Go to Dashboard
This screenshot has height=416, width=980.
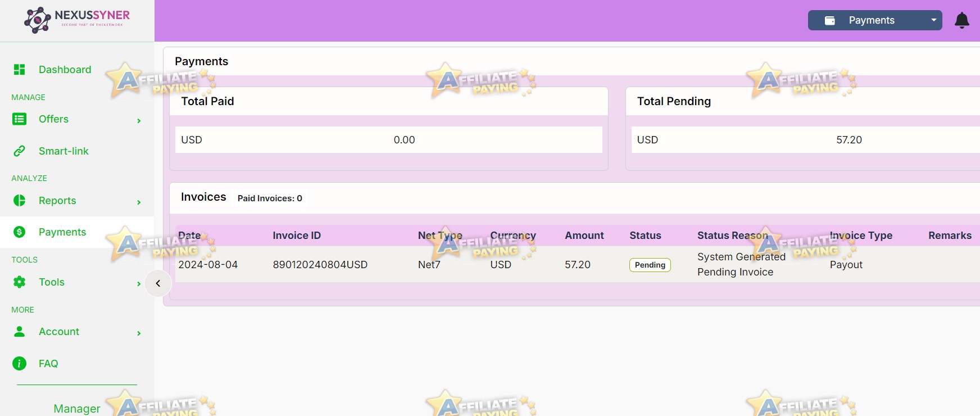[65, 69]
